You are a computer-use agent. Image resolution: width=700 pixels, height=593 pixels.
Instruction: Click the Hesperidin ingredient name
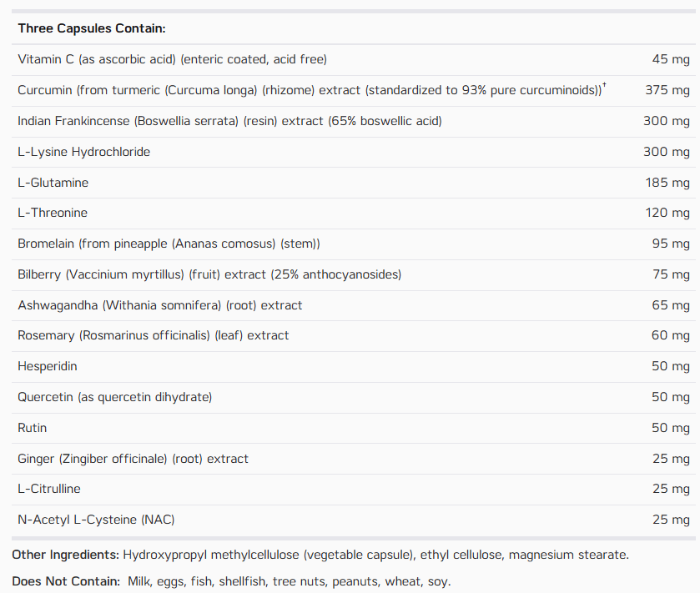coord(48,366)
